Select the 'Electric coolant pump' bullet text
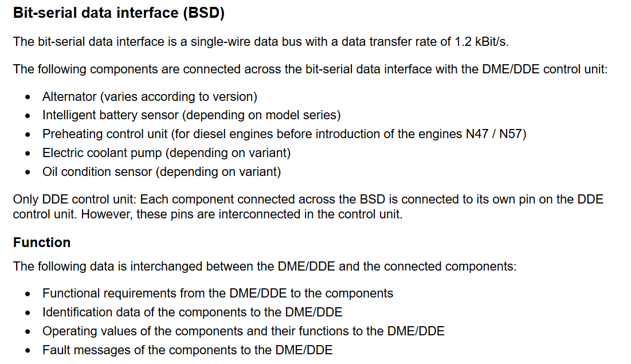Screen dimensions: 631x364 click(167, 152)
